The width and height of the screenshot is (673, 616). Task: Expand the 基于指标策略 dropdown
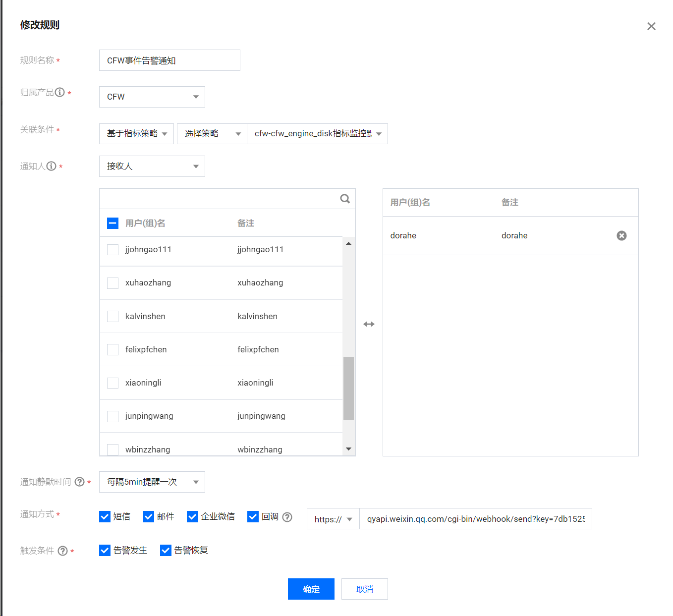coord(136,134)
